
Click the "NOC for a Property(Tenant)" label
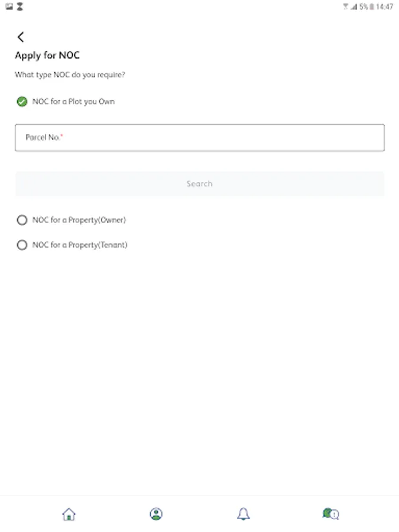click(80, 245)
